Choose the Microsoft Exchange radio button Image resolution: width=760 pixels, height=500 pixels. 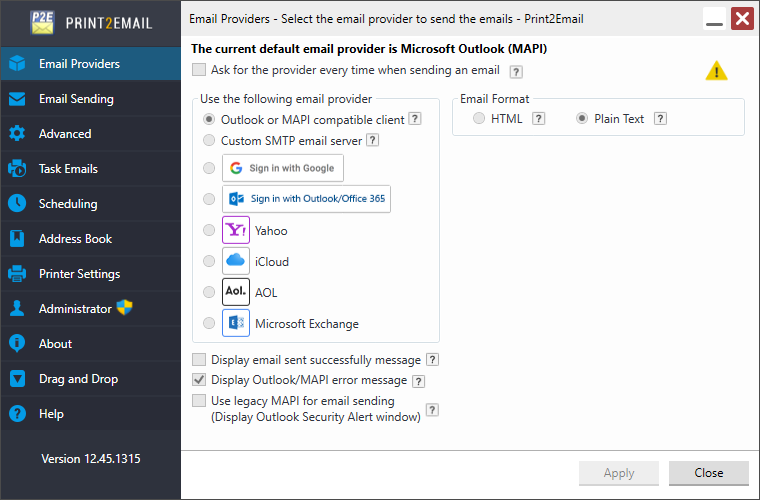point(209,323)
